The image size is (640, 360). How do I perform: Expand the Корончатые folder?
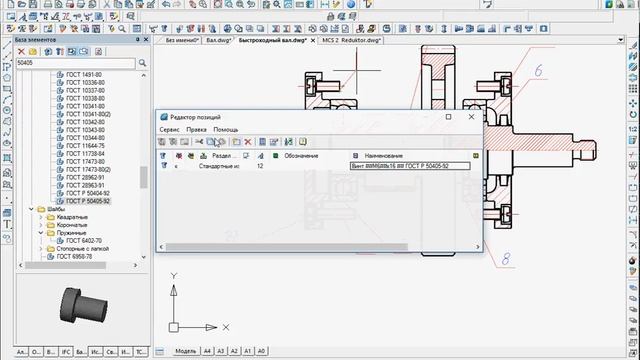coord(41,225)
